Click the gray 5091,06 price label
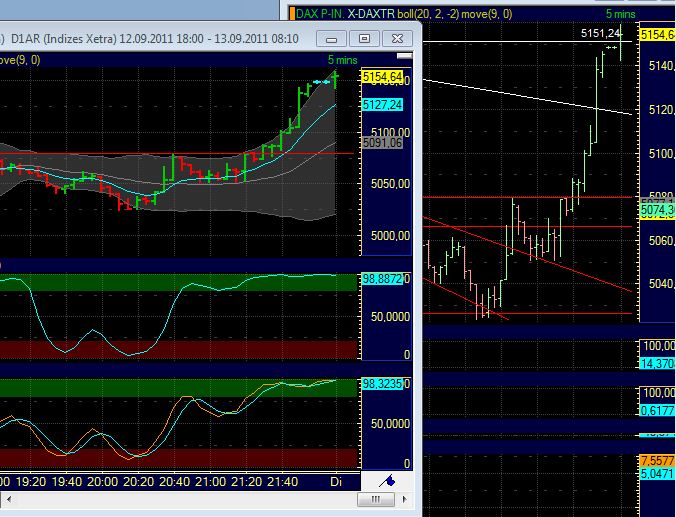Screen dimensions: 676x517 (382, 143)
